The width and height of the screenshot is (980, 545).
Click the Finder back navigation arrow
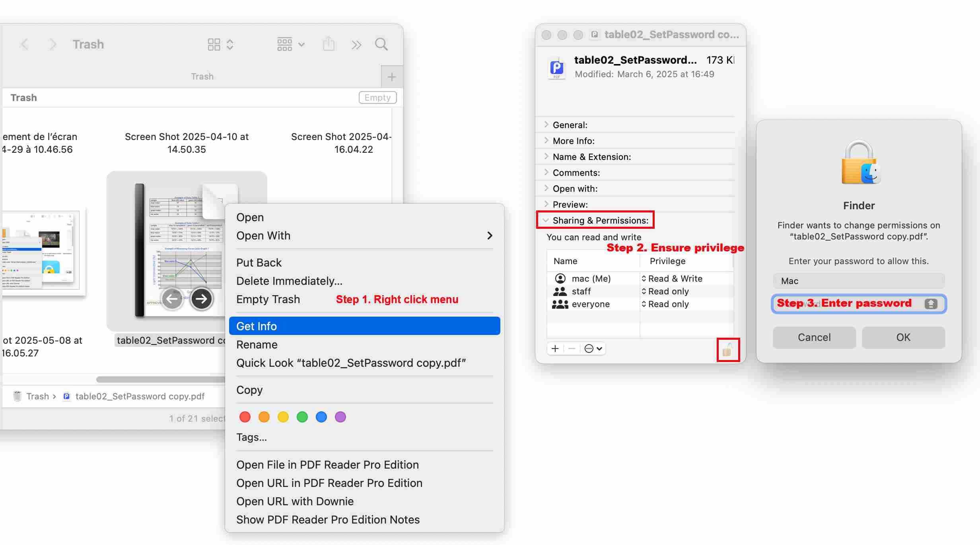25,44
